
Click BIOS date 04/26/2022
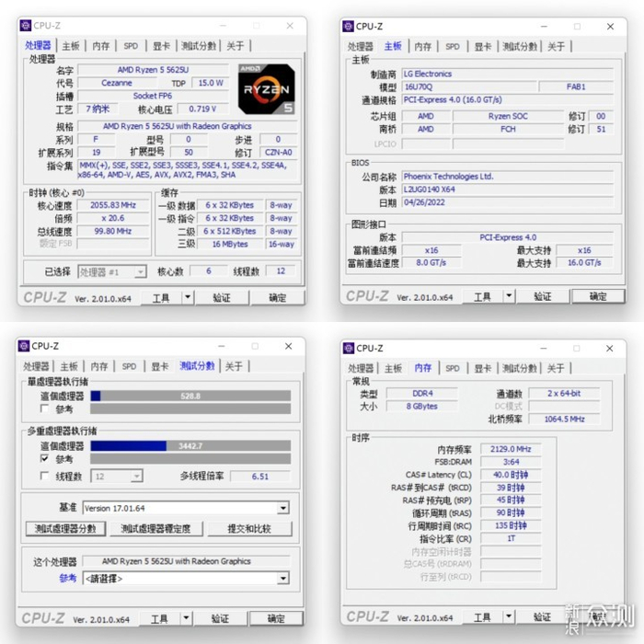(x=508, y=202)
